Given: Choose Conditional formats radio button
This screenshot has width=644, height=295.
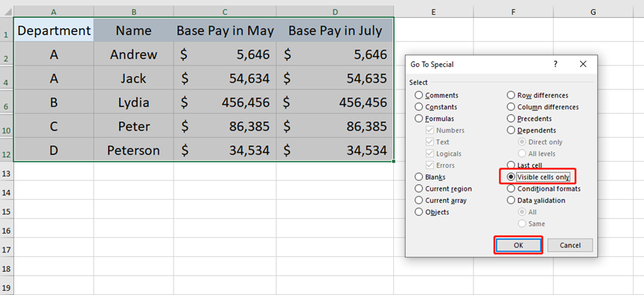Looking at the screenshot, I should tap(511, 188).
